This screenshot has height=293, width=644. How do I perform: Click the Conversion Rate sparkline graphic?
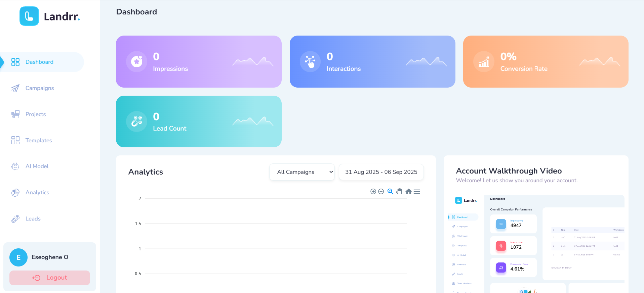click(x=600, y=61)
